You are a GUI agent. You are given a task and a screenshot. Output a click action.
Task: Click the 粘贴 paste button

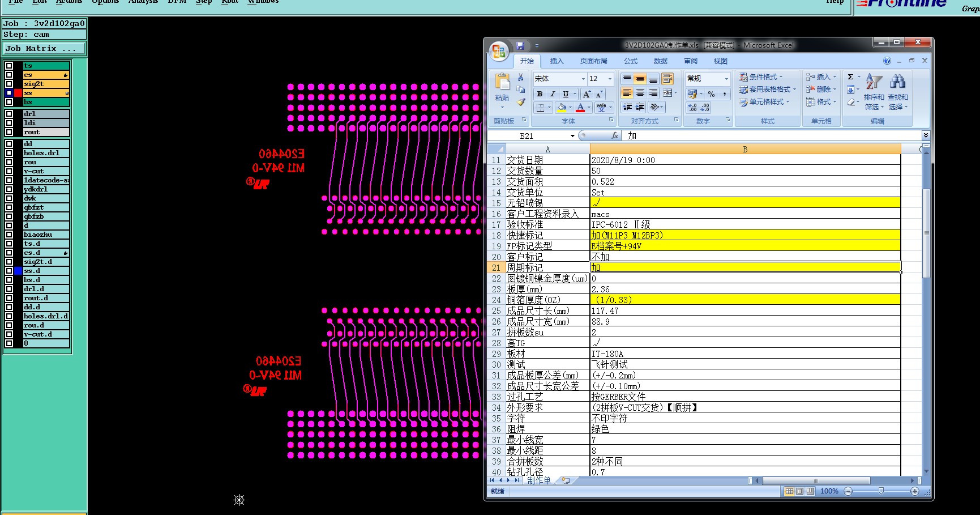pos(502,91)
